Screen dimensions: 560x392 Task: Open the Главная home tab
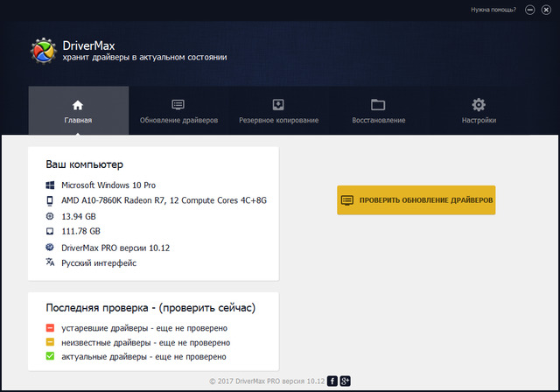coord(78,111)
